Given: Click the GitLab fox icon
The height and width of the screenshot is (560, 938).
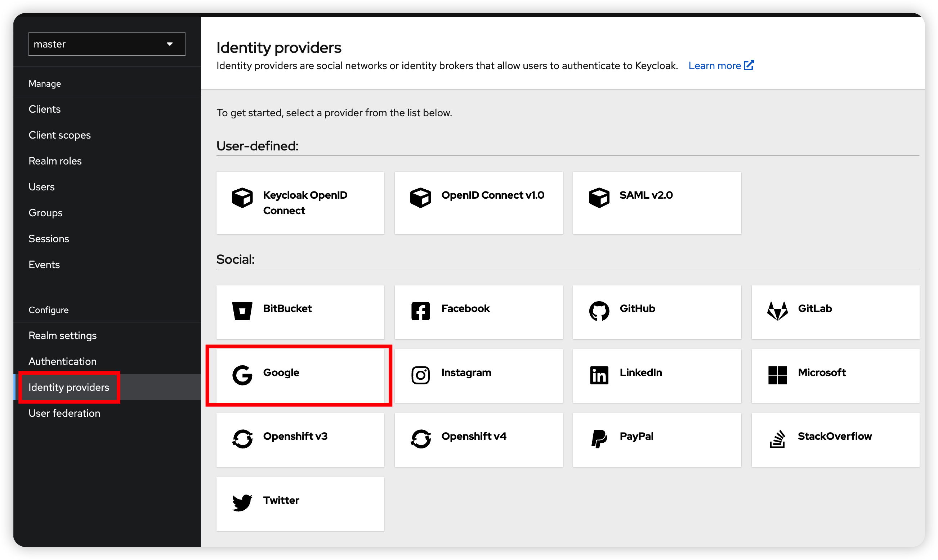Looking at the screenshot, I should tap(777, 311).
